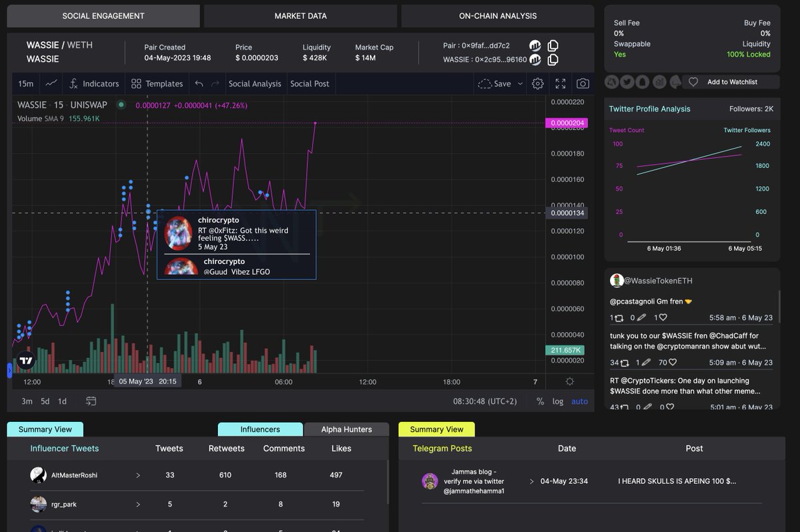Select the 3m time range
Viewport: 800px width, 532px height.
[27, 401]
